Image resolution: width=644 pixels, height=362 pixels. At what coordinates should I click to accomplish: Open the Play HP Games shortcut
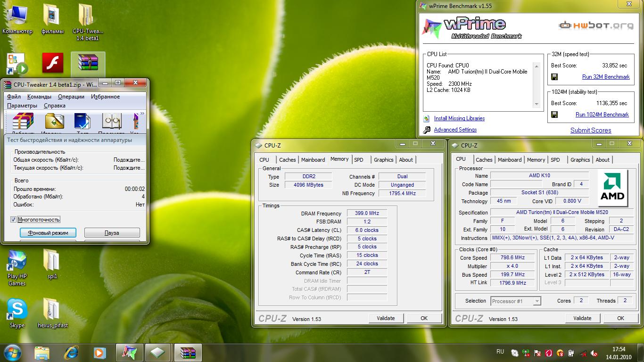[x=17, y=268]
